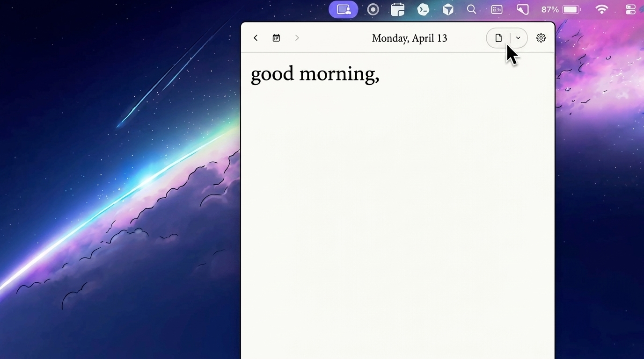Open the screen recording icon in menu bar
644x359 pixels.
(x=373, y=9)
